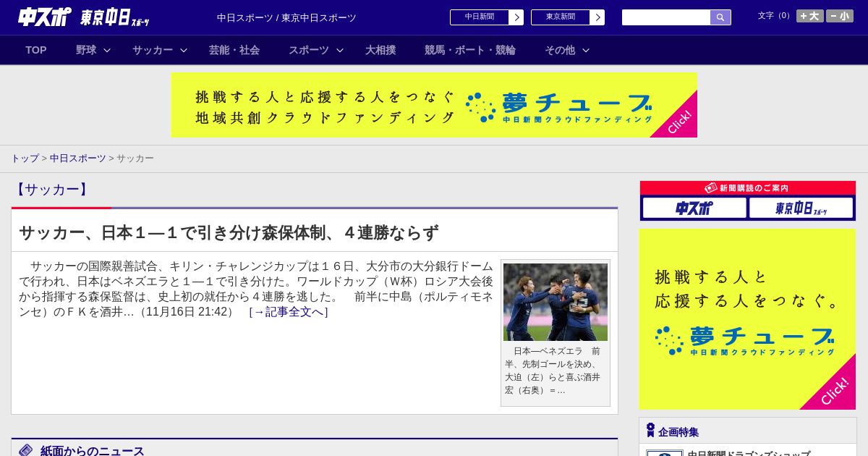868x456 pixels.
Task: Focus the header search input field
Action: [x=666, y=17]
